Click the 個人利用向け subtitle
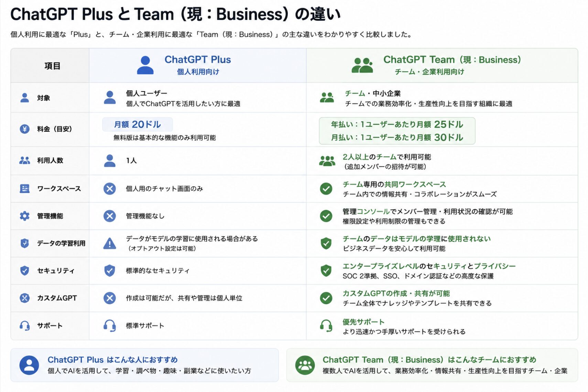Viewport: 588px width, 392px height. [x=198, y=72]
